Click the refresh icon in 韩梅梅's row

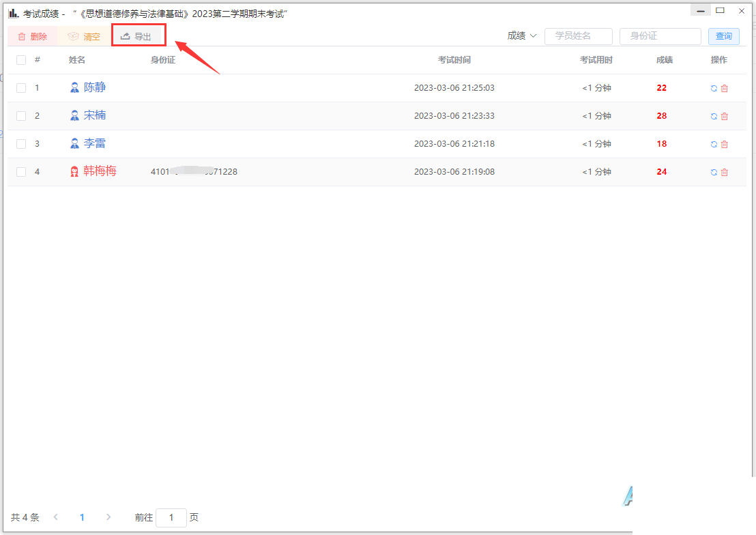pyautogui.click(x=714, y=172)
